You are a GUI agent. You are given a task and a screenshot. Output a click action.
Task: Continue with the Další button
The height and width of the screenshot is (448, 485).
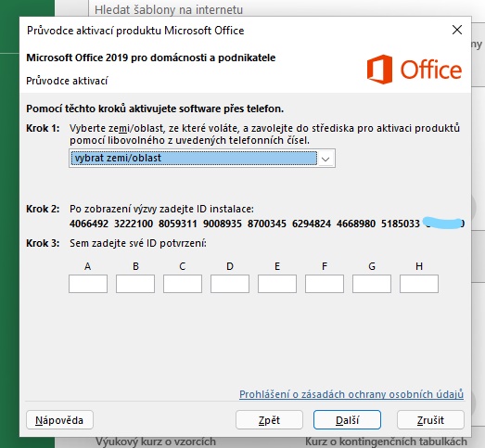coord(347,420)
